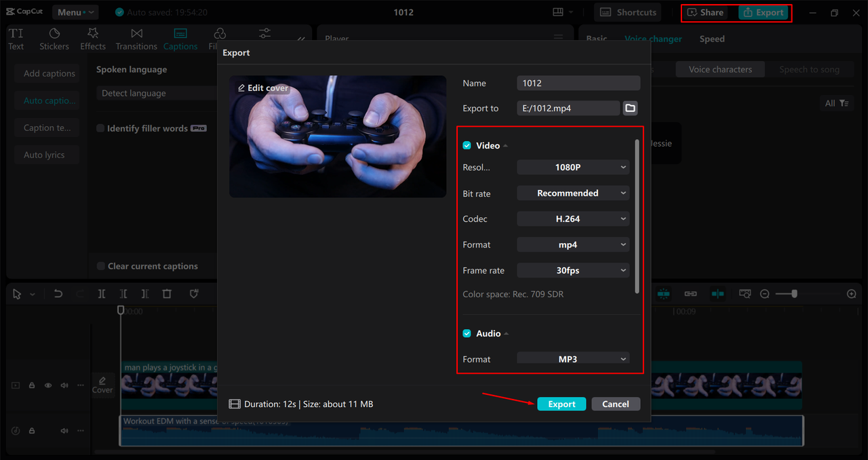Click the Edit cover pencil icon
The height and width of the screenshot is (460, 868).
coord(241,88)
